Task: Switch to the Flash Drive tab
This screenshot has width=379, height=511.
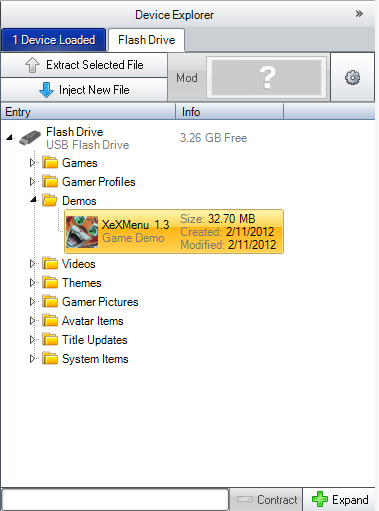Action: click(147, 40)
